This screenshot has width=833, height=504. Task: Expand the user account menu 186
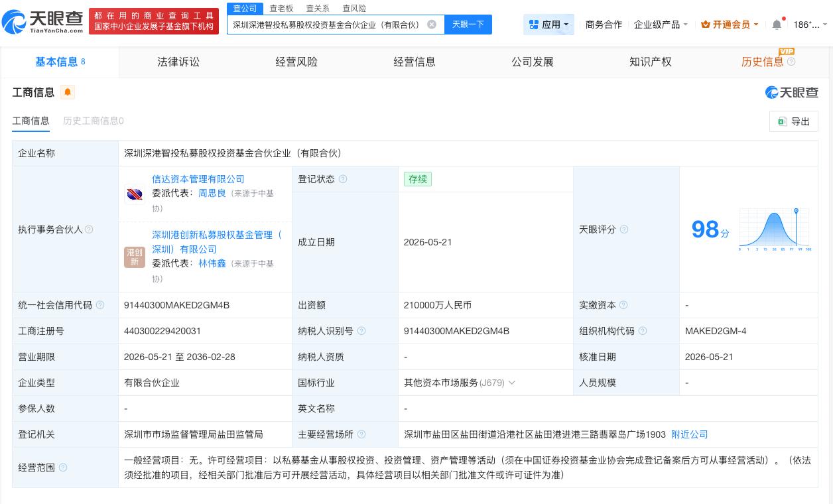810,25
